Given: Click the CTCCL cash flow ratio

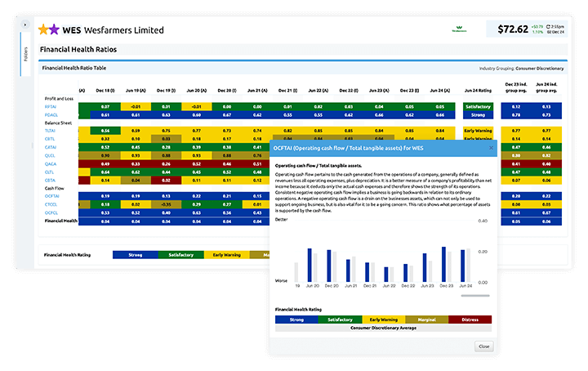Looking at the screenshot, I should click(x=51, y=204).
